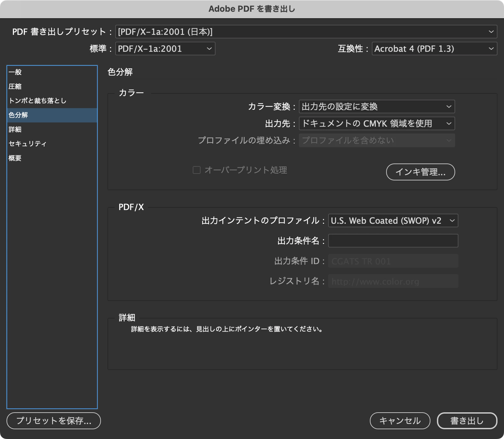Click the プリセットを保存... button
Image resolution: width=504 pixels, height=439 pixels.
[54, 421]
